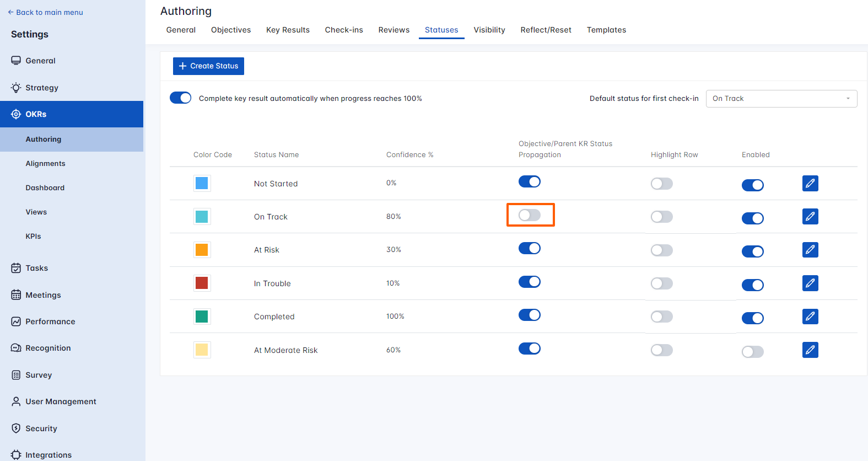
Task: Click the Create Status button
Action: 208,66
